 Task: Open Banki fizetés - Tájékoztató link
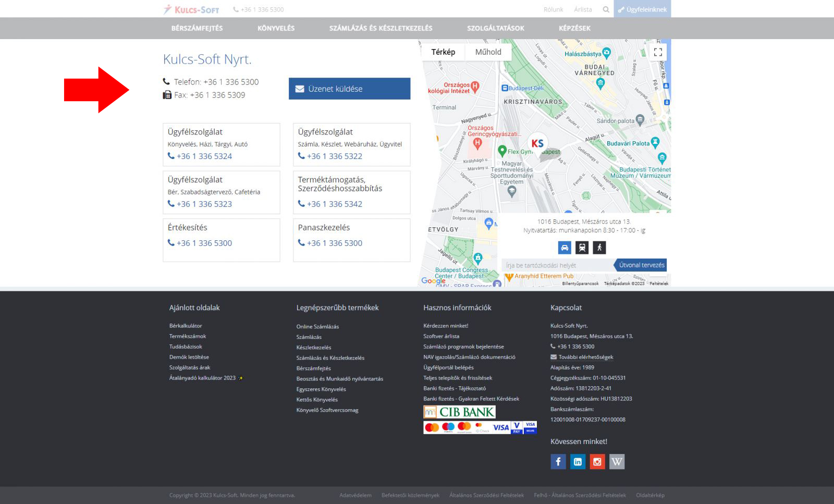(455, 388)
